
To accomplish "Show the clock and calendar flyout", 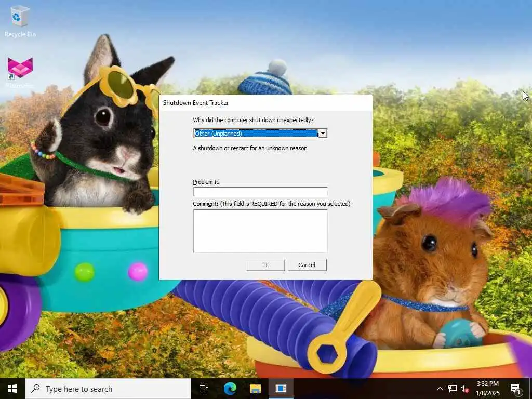I will 487,389.
